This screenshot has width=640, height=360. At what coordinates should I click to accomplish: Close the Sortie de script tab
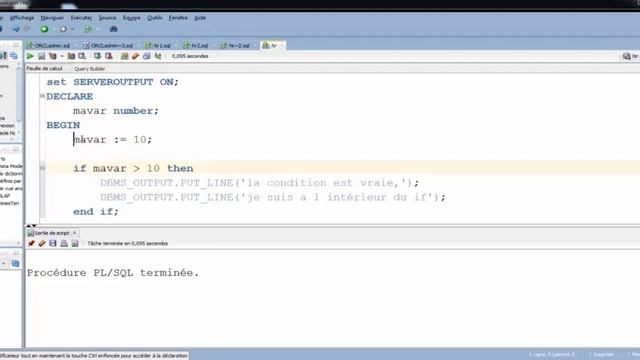pos(74,233)
